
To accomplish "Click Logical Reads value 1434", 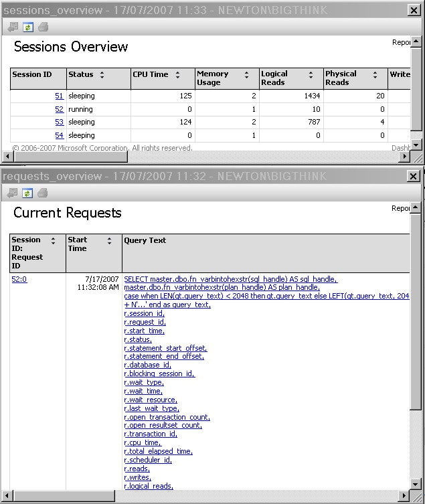I will coord(312,96).
